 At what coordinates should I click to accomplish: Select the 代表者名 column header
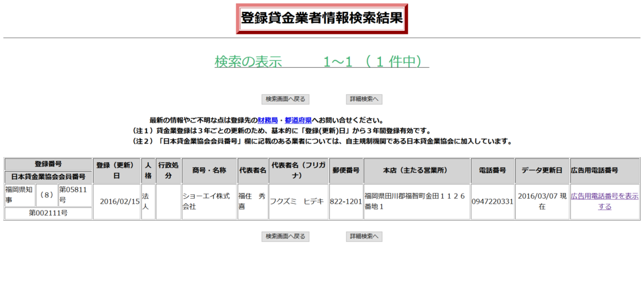[253, 171]
